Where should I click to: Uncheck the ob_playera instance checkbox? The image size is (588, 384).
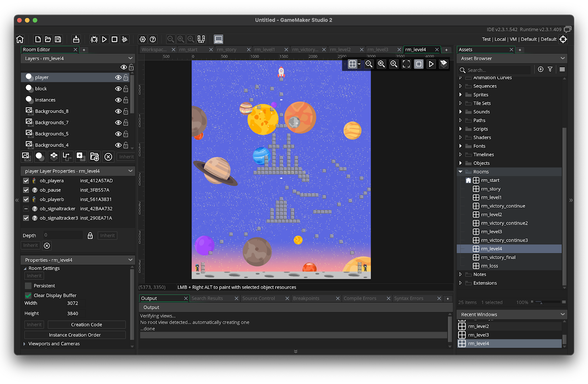pos(26,181)
